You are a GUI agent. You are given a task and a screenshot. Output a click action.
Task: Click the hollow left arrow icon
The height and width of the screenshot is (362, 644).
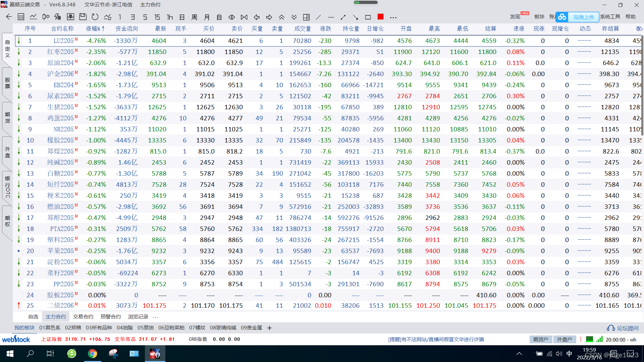pos(257,17)
